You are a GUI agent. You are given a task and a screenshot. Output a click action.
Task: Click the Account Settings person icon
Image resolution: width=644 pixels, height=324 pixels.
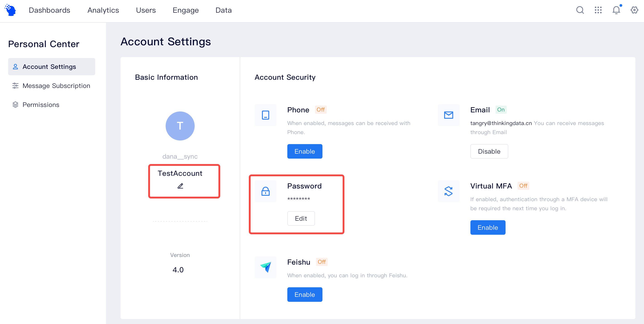click(15, 67)
